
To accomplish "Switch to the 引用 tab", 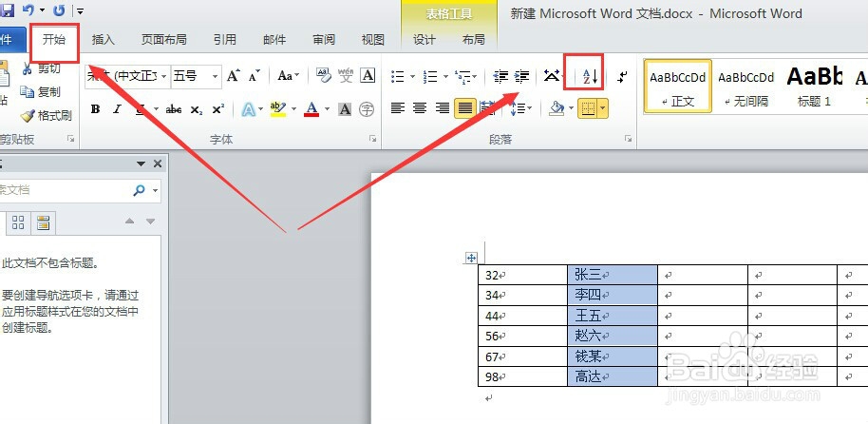I will coord(225,39).
